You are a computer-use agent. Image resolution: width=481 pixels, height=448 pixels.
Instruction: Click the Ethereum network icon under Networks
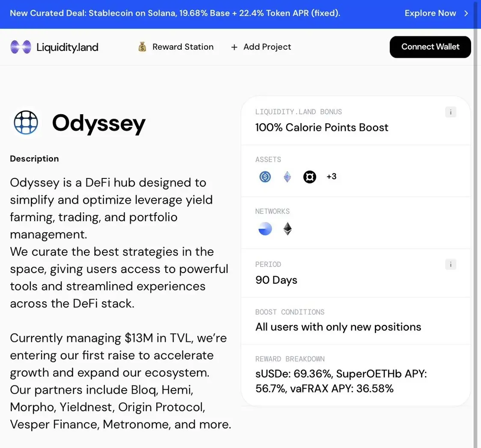(x=288, y=229)
